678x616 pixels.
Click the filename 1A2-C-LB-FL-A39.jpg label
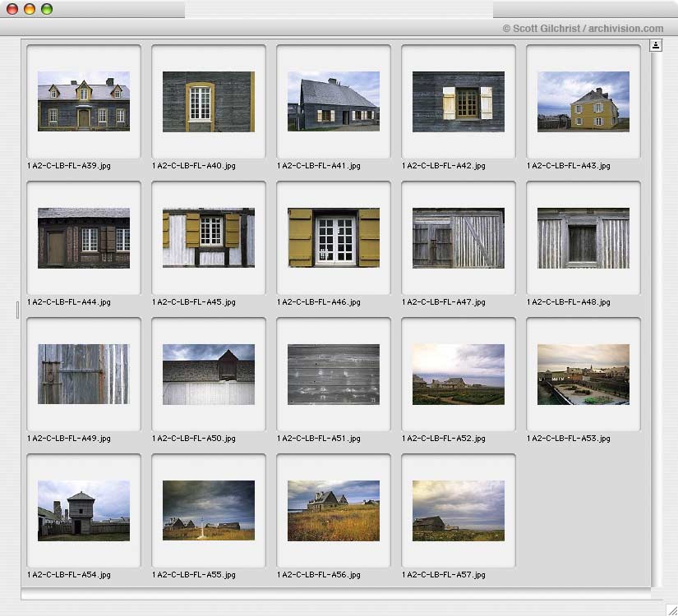click(69, 166)
